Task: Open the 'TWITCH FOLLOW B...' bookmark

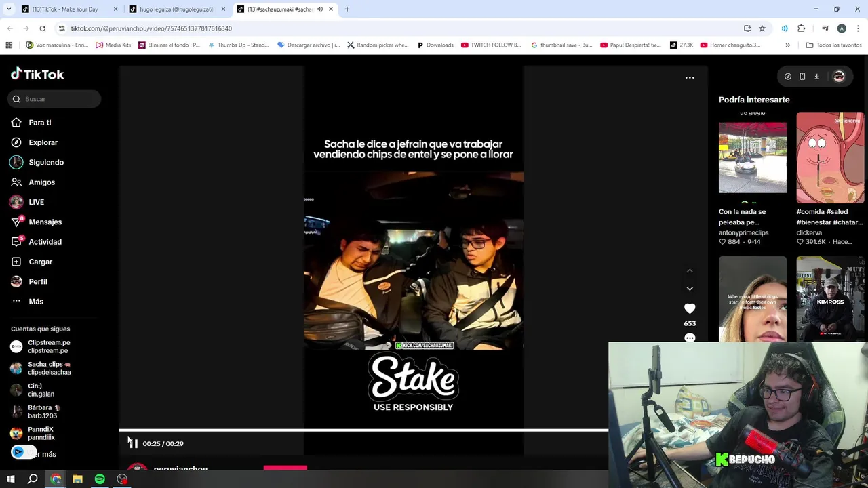Action: pos(491,45)
